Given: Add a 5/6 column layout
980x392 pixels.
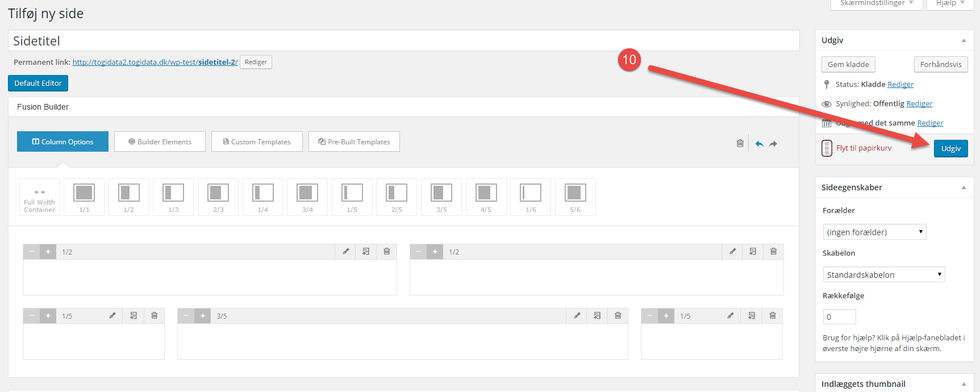Looking at the screenshot, I should pyautogui.click(x=575, y=197).
